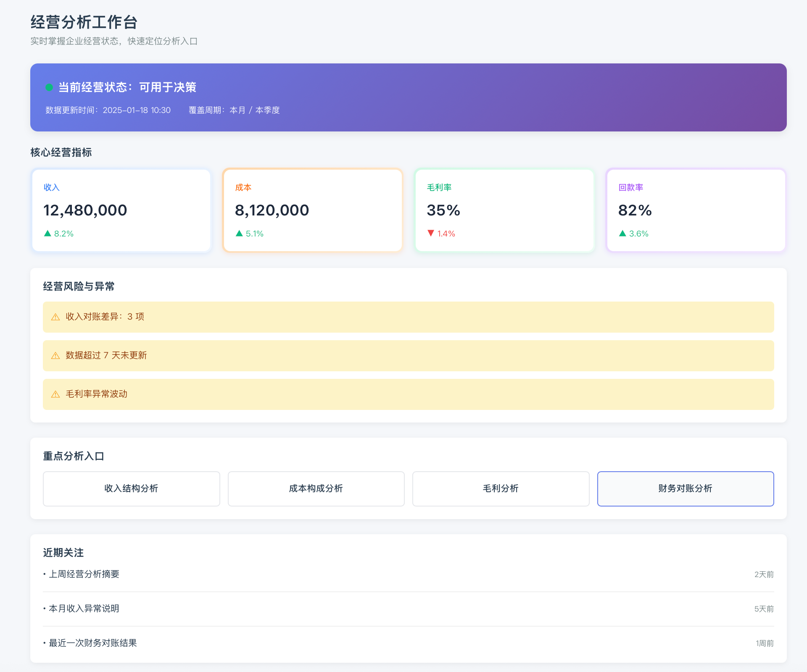Viewport: 807px width, 672px height.
Task: Select the 回款率 metric card
Action: [x=696, y=210]
